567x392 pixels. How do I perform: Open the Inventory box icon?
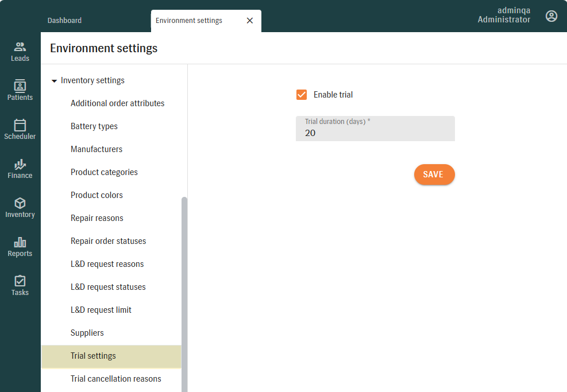click(20, 203)
